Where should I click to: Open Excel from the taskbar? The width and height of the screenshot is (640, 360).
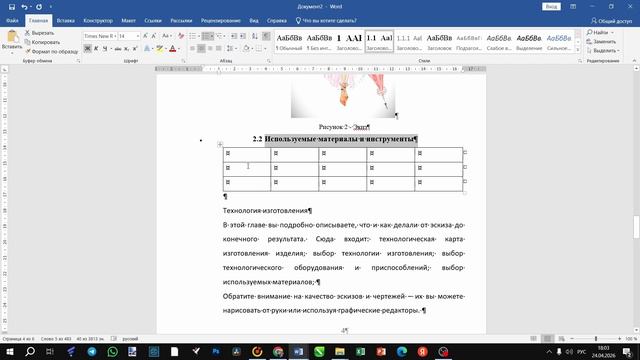point(360,351)
